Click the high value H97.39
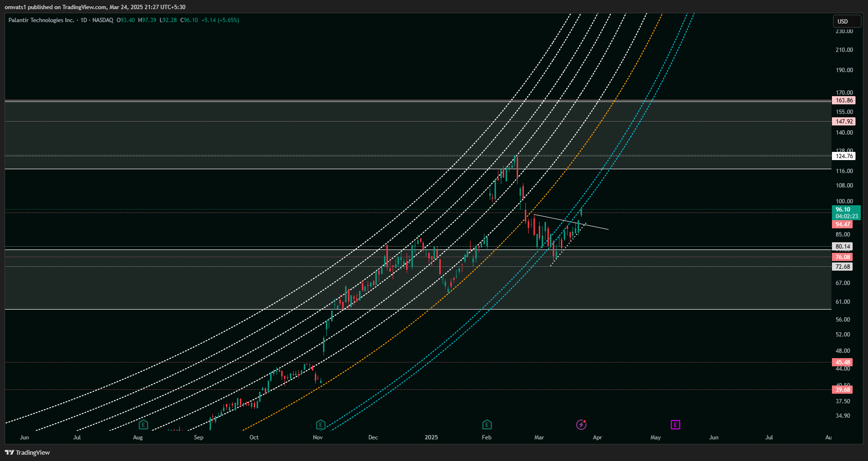The width and height of the screenshot is (868, 461). [x=147, y=20]
